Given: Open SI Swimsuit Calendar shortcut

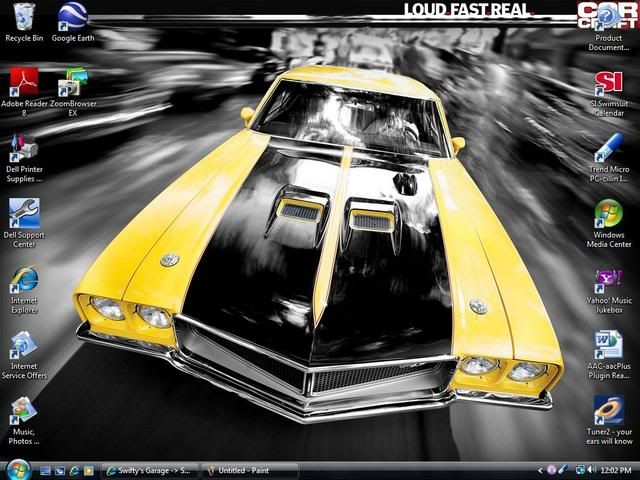Looking at the screenshot, I should (x=608, y=83).
